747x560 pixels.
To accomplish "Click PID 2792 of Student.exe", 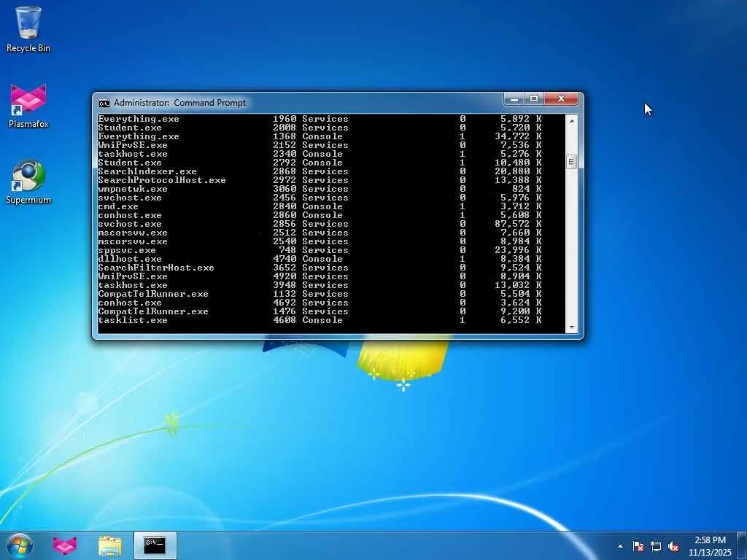I will point(285,163).
